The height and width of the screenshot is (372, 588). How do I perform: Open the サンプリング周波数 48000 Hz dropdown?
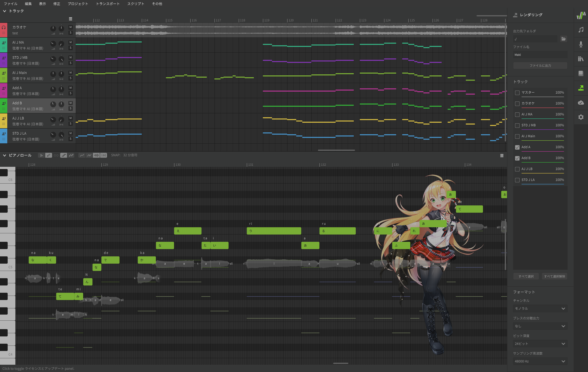(540, 361)
